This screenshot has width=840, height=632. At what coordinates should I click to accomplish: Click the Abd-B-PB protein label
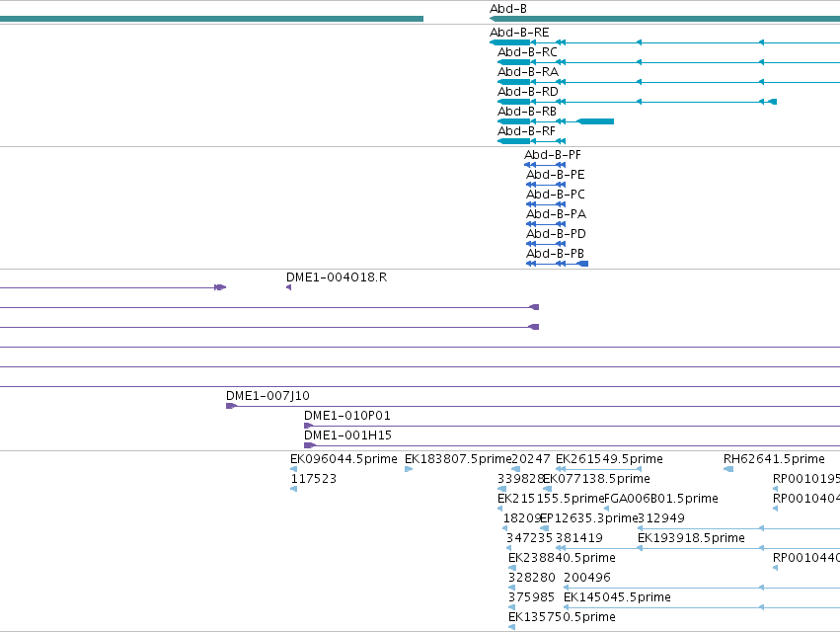(x=555, y=254)
